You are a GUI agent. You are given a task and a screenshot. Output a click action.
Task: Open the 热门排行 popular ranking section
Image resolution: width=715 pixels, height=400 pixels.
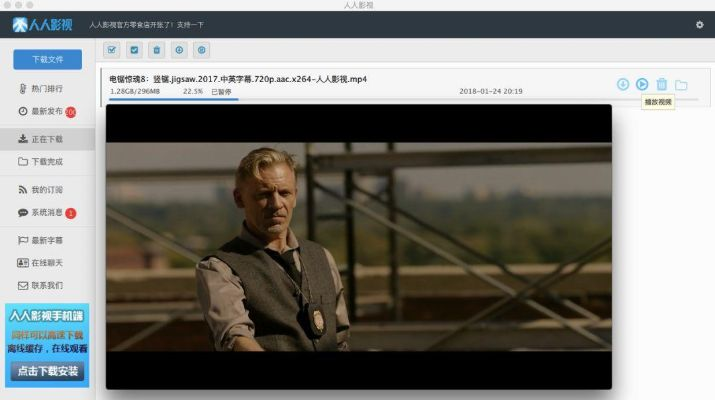pyautogui.click(x=47, y=89)
